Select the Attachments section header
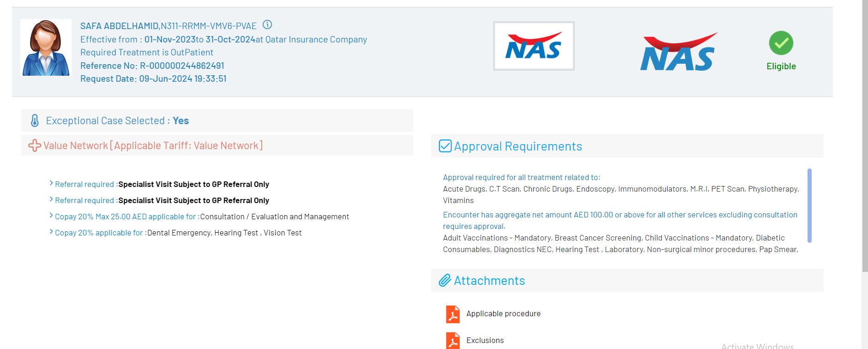This screenshot has width=868, height=349. point(489,281)
